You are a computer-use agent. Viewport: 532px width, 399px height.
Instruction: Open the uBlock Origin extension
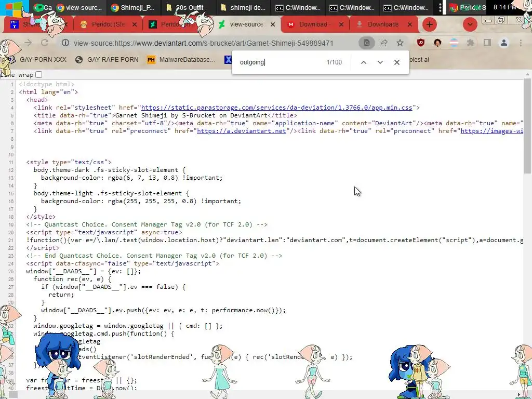click(x=421, y=43)
